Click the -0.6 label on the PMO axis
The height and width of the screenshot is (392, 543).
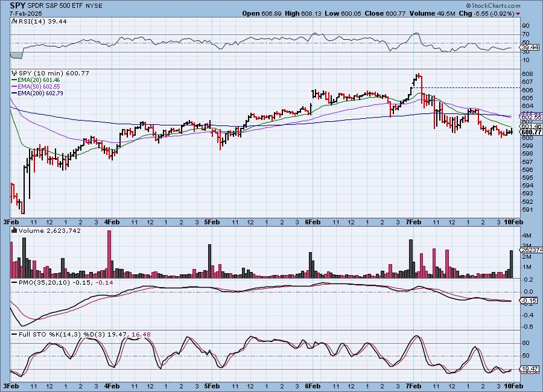(528, 326)
